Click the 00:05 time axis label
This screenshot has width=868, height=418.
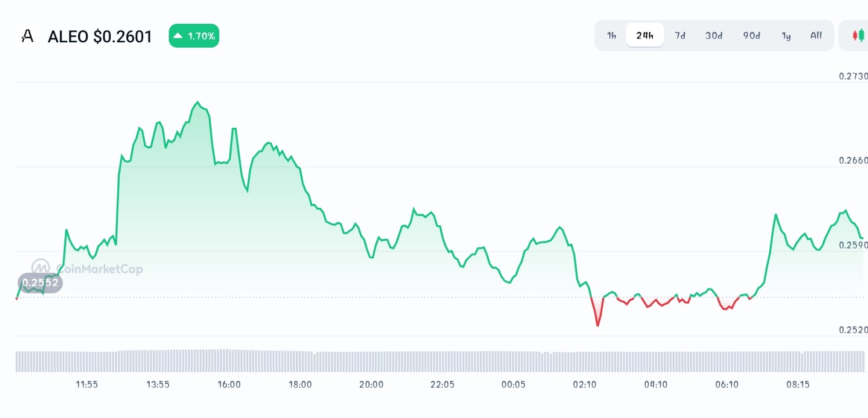pyautogui.click(x=513, y=384)
